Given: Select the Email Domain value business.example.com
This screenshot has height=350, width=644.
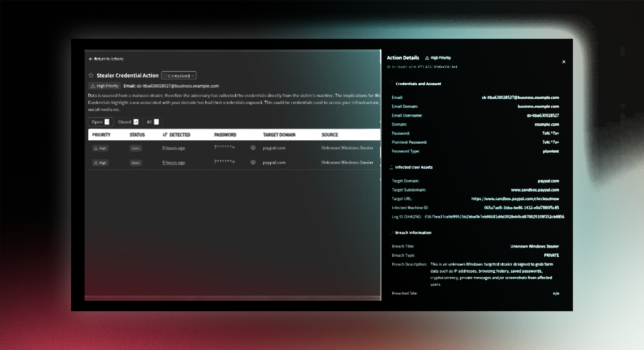Looking at the screenshot, I should pos(538,106).
